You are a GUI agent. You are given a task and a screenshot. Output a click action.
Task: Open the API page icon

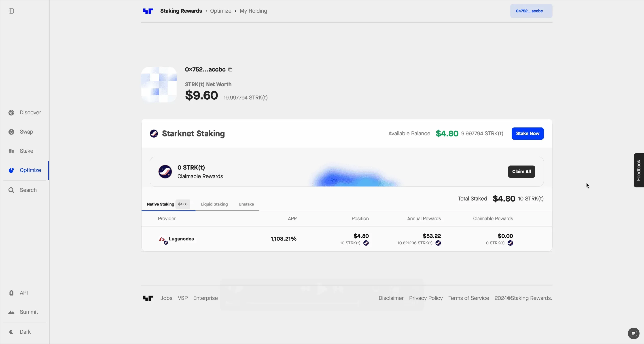click(11, 293)
